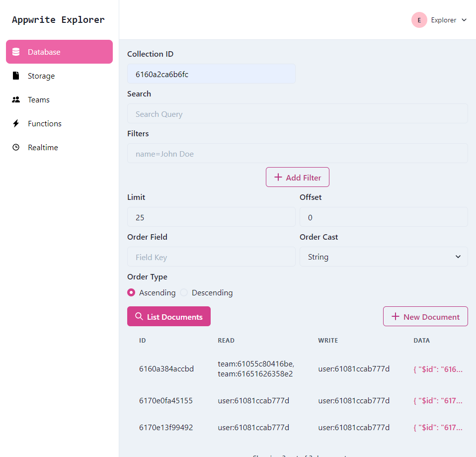This screenshot has height=457, width=476.
Task: Open the Functions page
Action: tap(59, 123)
